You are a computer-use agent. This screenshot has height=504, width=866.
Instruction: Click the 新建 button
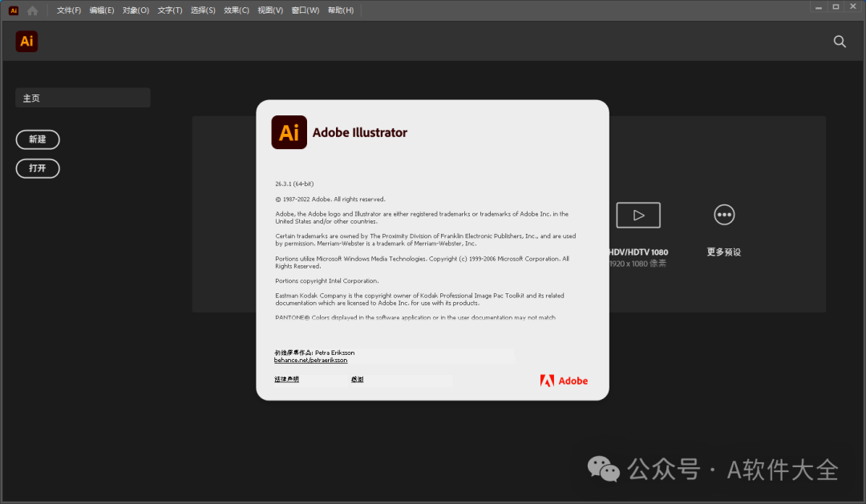point(38,139)
